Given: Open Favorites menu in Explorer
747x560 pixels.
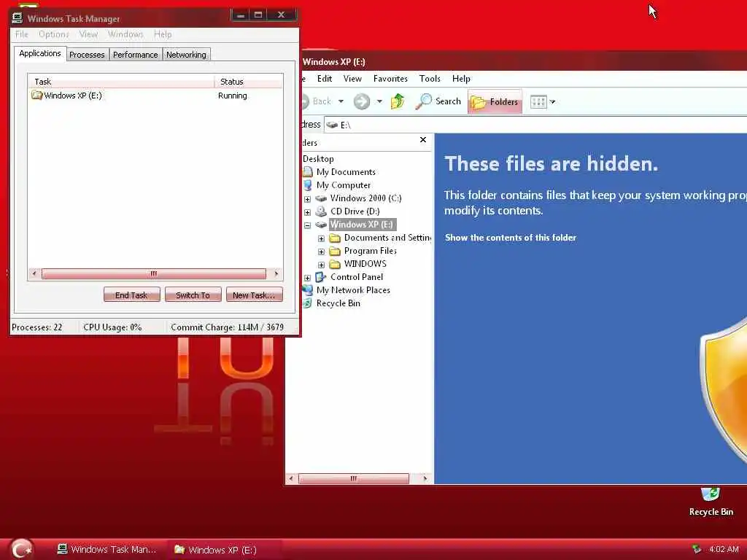Looking at the screenshot, I should coord(390,79).
